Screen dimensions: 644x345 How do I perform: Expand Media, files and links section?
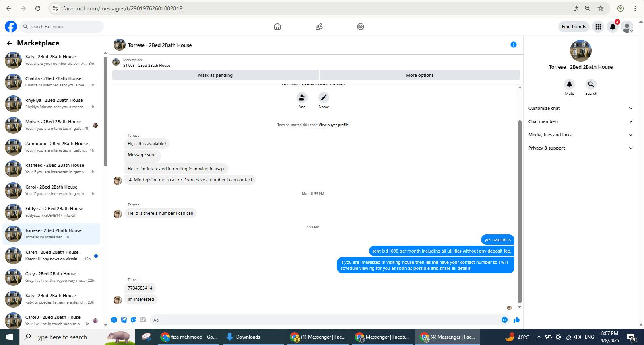click(x=580, y=135)
